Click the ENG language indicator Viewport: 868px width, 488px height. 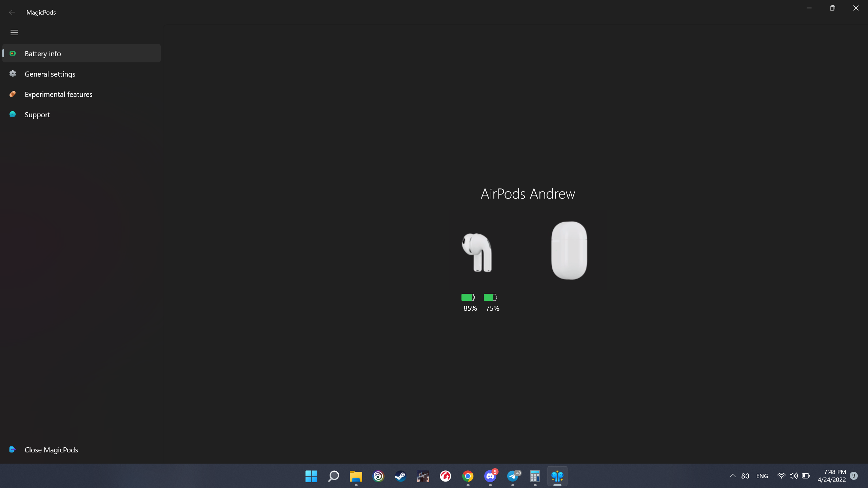[x=762, y=476]
